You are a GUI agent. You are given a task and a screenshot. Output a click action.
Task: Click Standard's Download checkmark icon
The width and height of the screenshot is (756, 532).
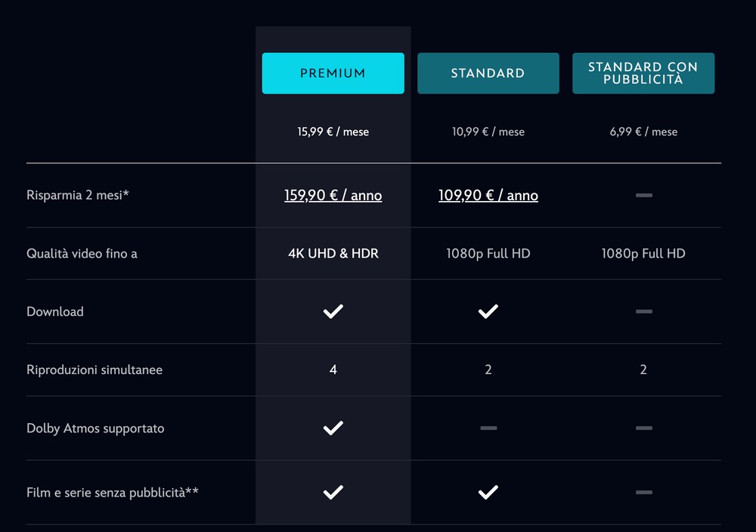(488, 311)
